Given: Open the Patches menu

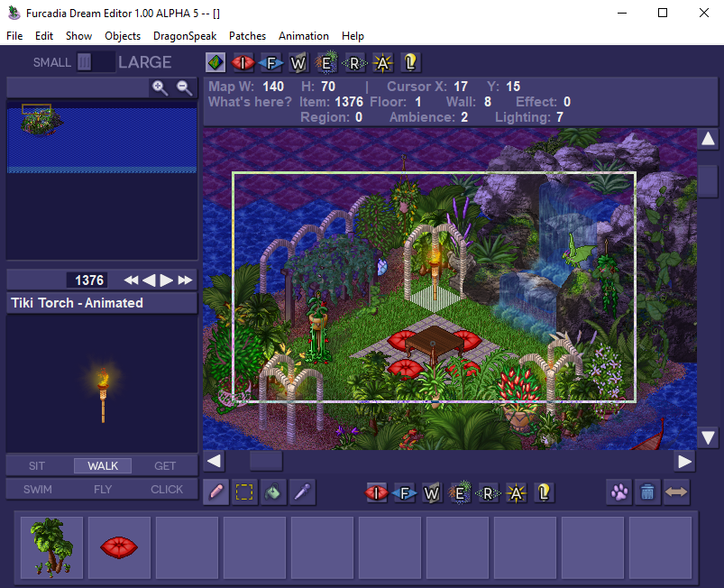Looking at the screenshot, I should click(x=247, y=36).
